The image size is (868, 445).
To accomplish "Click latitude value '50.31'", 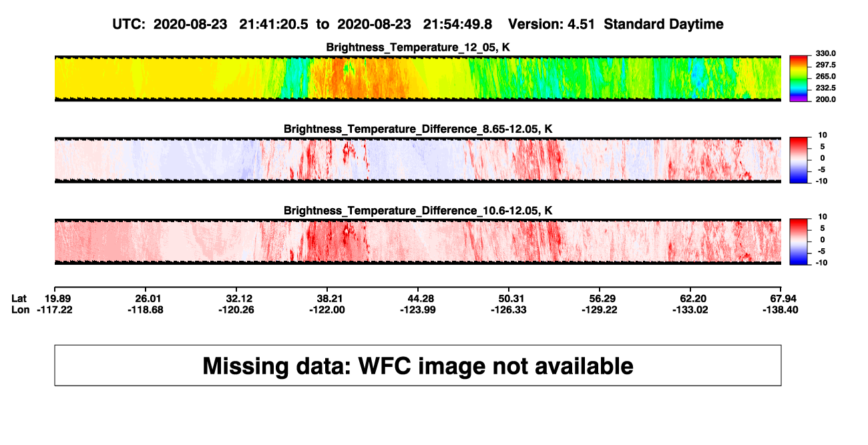I will pyautogui.click(x=511, y=298).
